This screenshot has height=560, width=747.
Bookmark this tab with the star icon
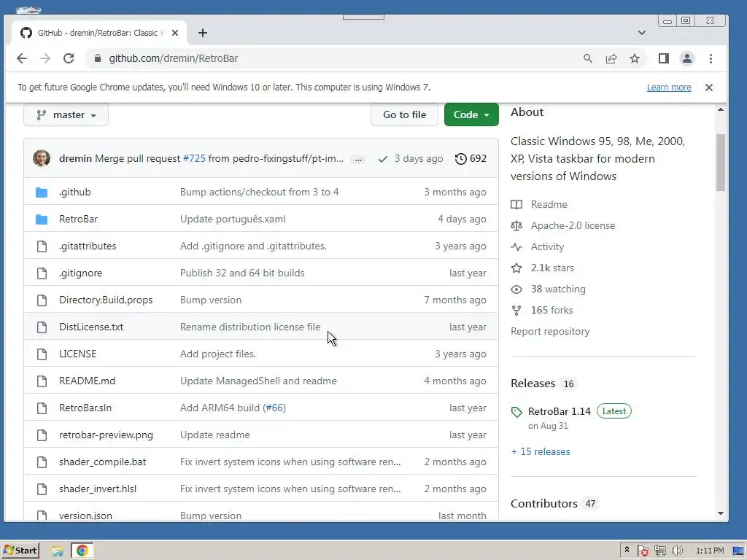click(635, 58)
